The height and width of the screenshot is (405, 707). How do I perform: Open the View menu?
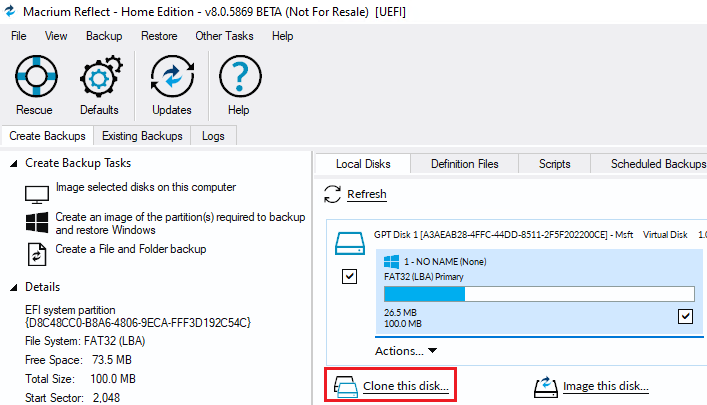click(x=56, y=36)
